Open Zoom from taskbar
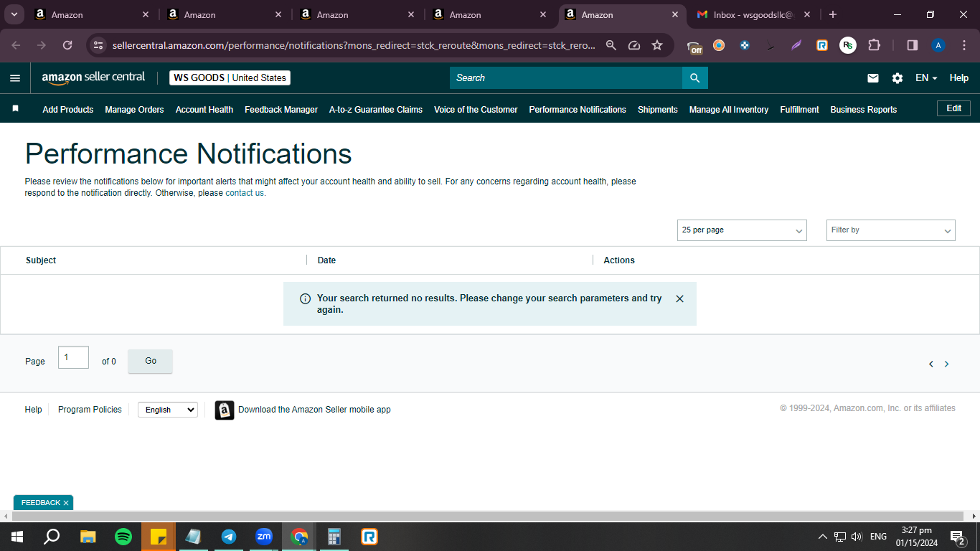 coord(264,537)
